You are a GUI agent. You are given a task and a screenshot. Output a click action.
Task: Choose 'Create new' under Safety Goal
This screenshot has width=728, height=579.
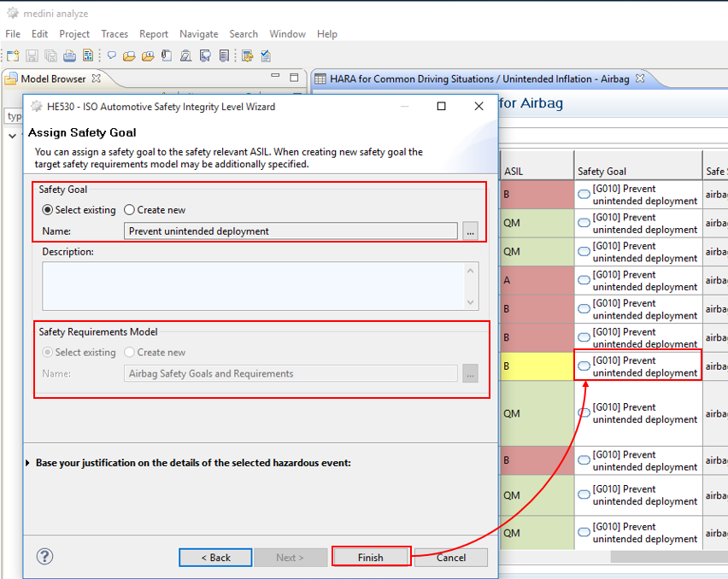click(130, 210)
